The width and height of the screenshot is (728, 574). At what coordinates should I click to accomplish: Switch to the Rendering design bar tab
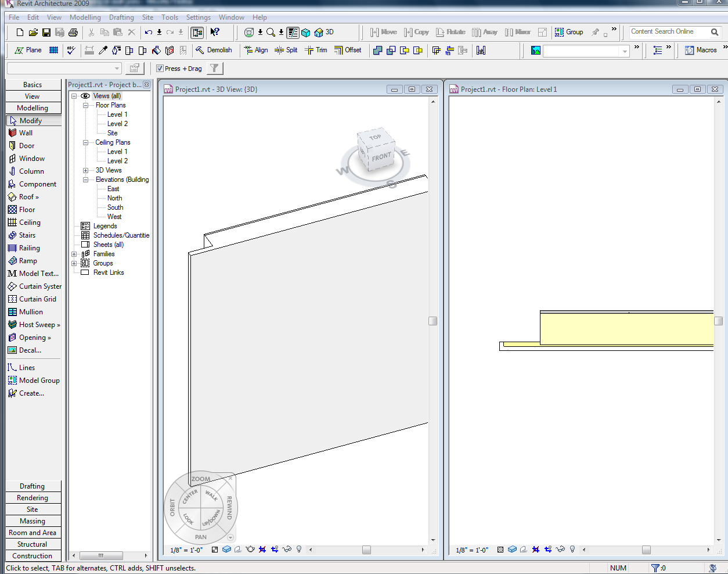click(33, 498)
